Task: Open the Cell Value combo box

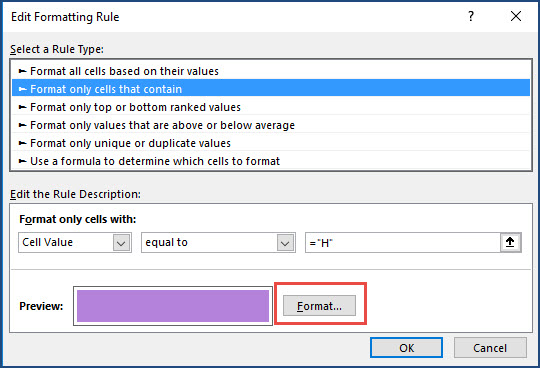Action: point(75,243)
